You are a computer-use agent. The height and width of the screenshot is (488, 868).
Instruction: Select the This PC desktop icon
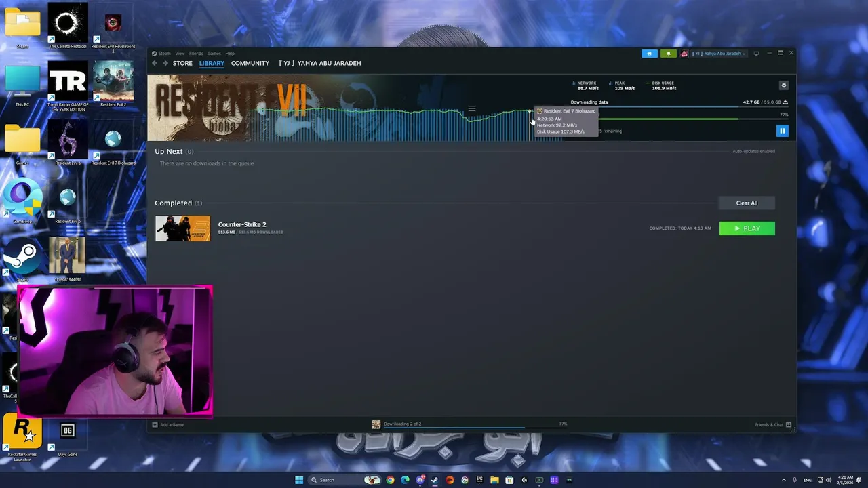22,85
